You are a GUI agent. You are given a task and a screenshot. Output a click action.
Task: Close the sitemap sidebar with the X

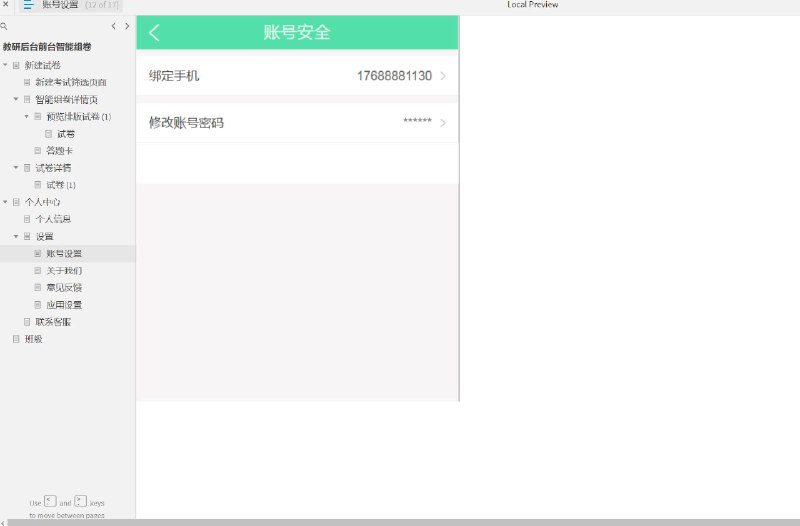(6, 4)
